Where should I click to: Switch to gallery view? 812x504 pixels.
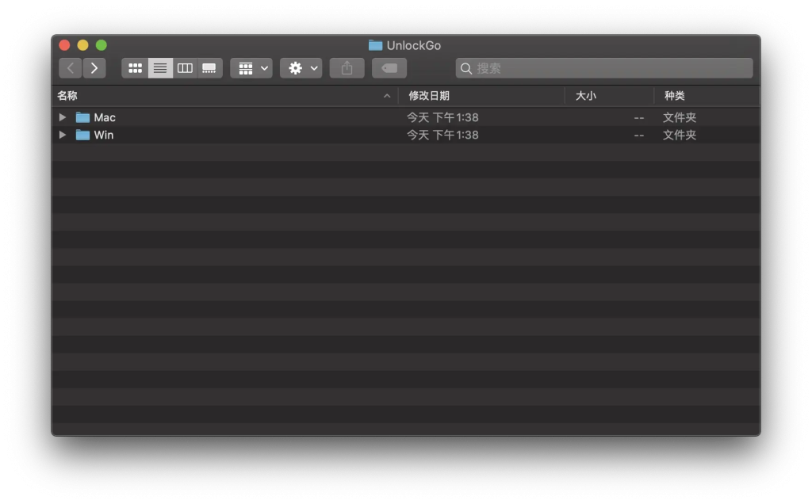pos(209,68)
